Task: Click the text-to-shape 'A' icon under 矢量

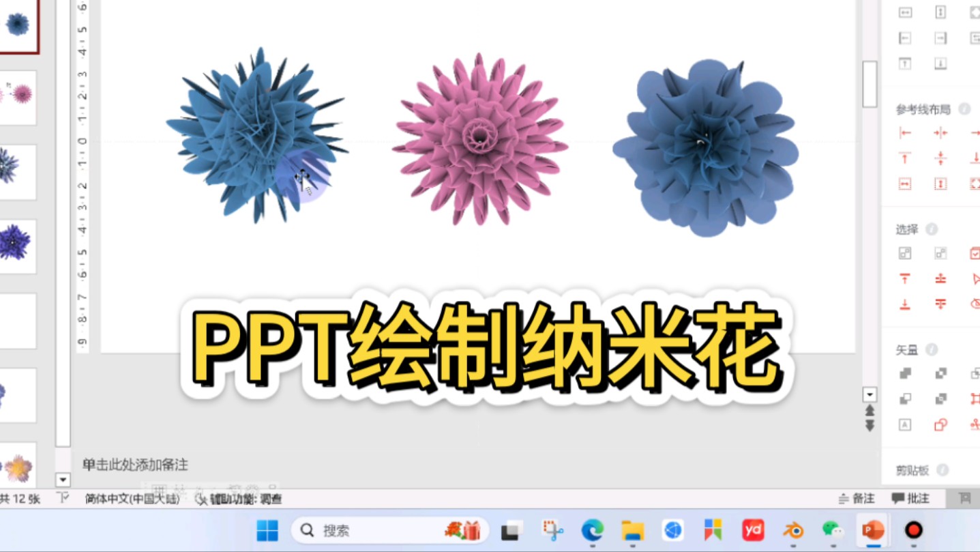Action: coord(905,424)
